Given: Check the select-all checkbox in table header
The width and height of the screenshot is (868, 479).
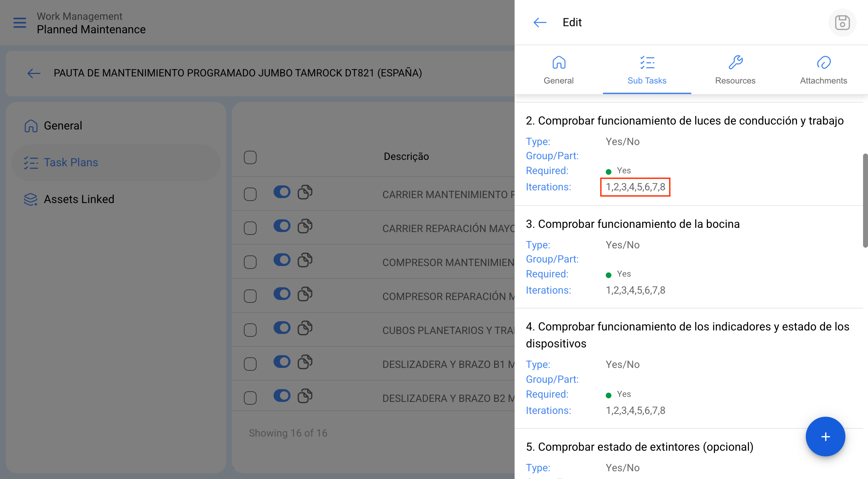Looking at the screenshot, I should click(250, 157).
